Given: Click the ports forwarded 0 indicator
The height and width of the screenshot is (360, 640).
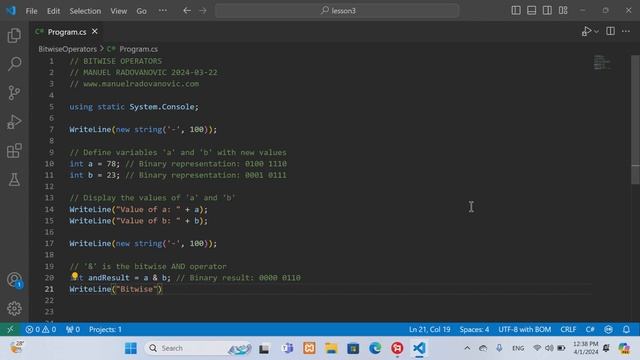Looking at the screenshot, I should pyautogui.click(x=73, y=329).
